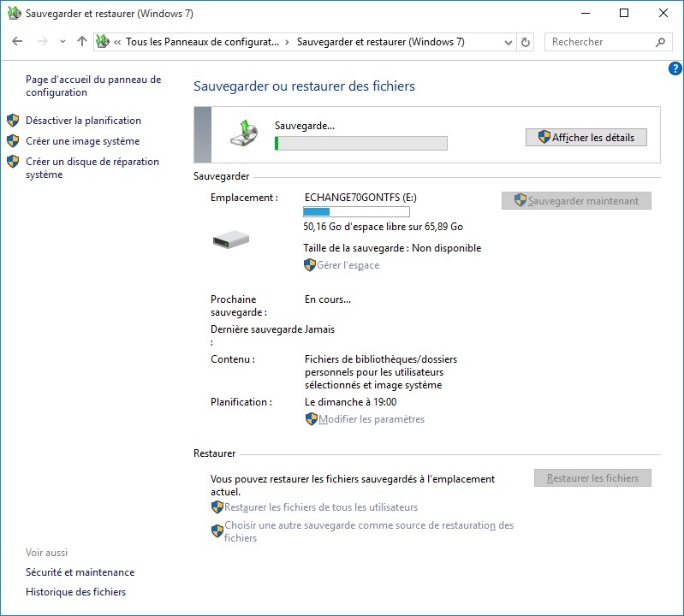The width and height of the screenshot is (684, 616).
Task: Click shield icon beside Créer un disque de réparation
Action: 13,162
